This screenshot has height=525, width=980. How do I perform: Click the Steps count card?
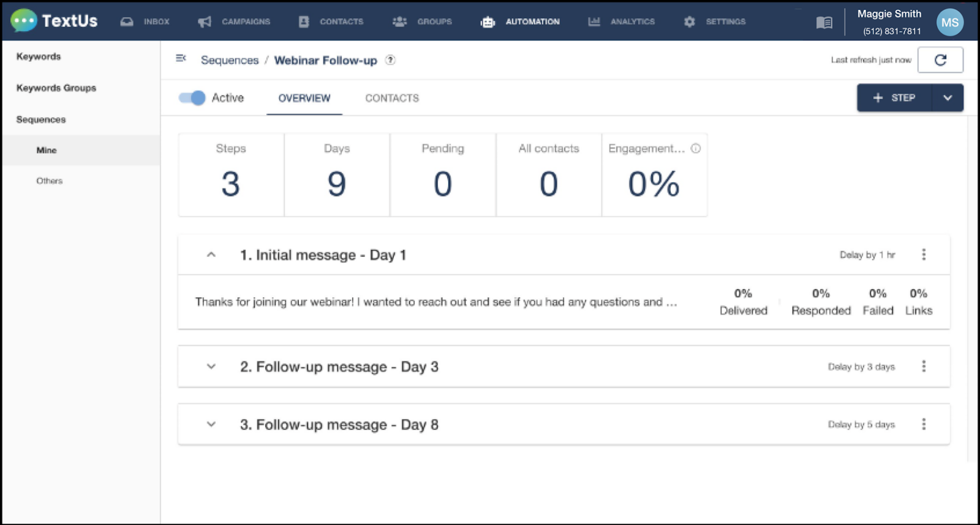(231, 175)
